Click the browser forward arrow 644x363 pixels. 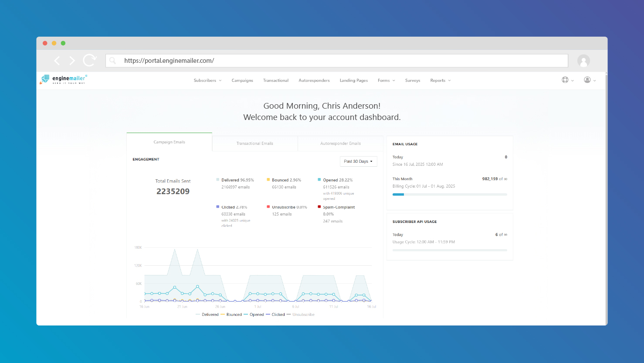pos(71,61)
